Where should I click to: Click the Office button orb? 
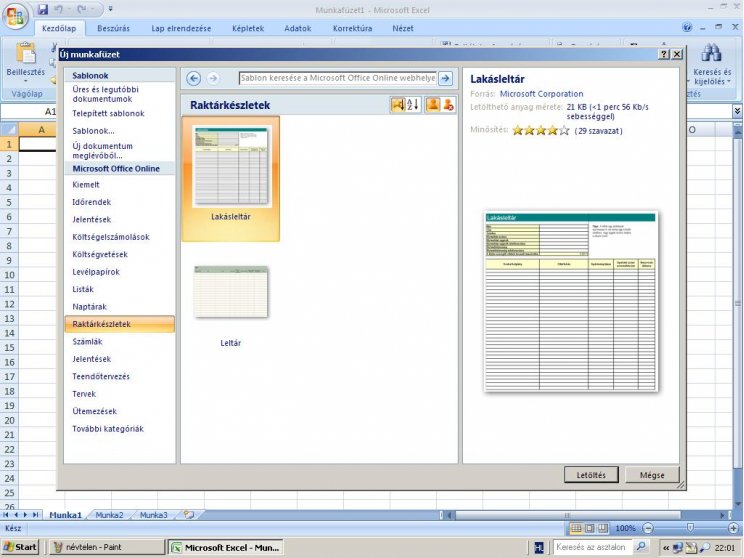pyautogui.click(x=15, y=17)
